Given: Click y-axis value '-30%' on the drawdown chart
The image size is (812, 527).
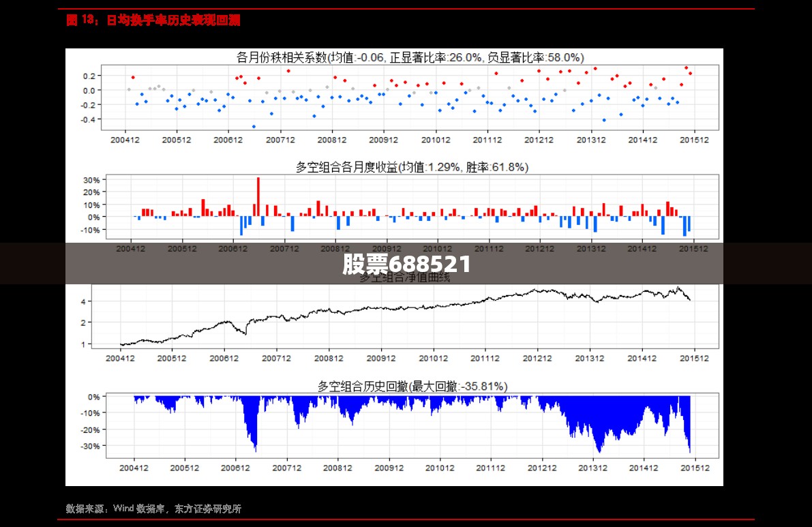Looking at the screenshot, I should [90, 447].
